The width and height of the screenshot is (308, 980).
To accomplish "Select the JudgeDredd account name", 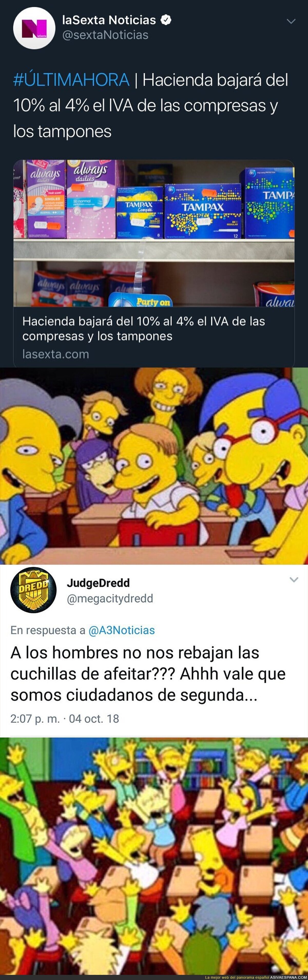I will 98,583.
